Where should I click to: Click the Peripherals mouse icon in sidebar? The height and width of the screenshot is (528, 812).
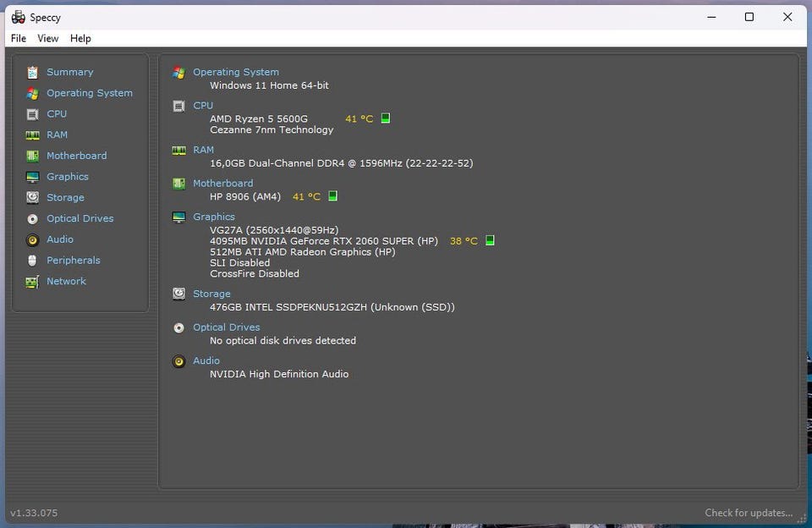point(32,261)
